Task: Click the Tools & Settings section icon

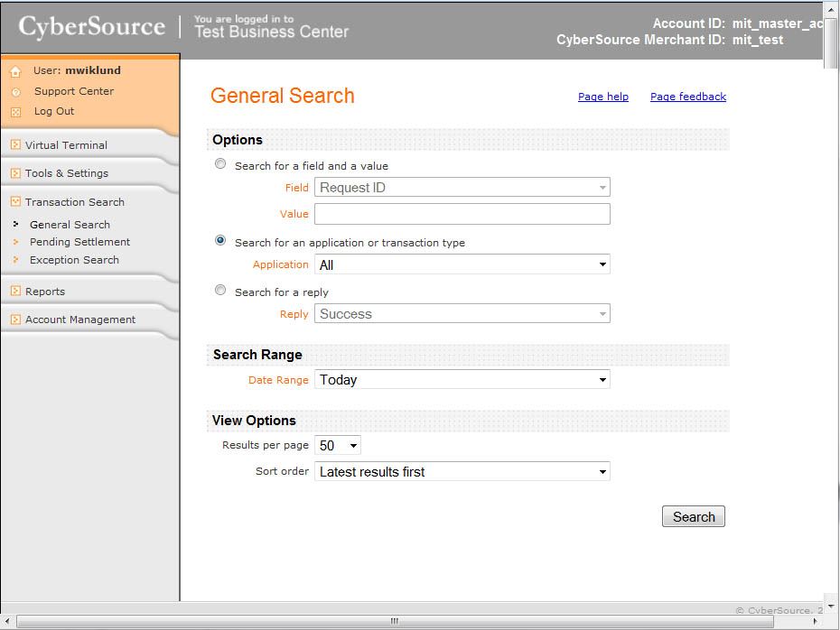Action: point(15,173)
